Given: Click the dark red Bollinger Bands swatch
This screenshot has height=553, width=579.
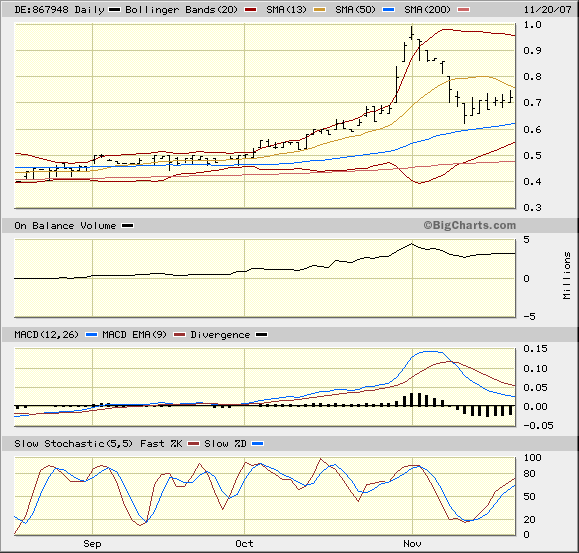Looking at the screenshot, I should (251, 10).
